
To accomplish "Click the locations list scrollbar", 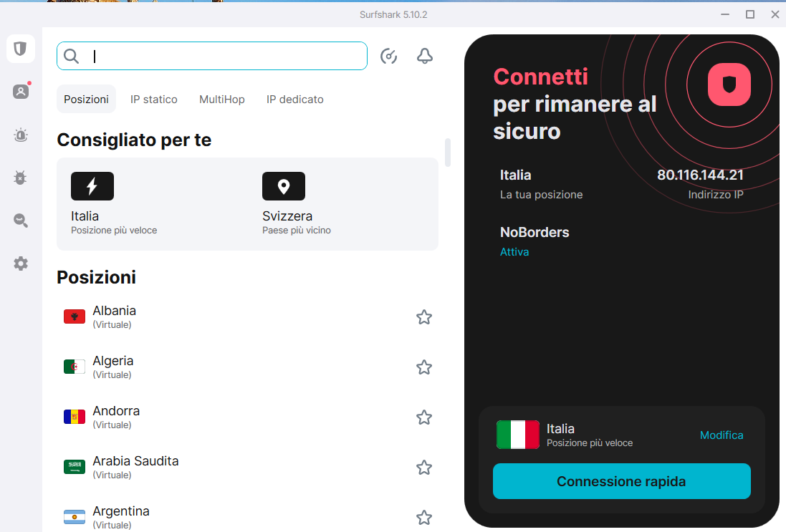I will [448, 153].
